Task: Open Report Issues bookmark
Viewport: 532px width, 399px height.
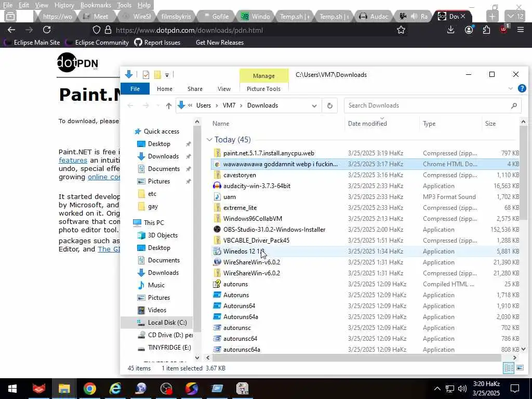Action: (157, 43)
